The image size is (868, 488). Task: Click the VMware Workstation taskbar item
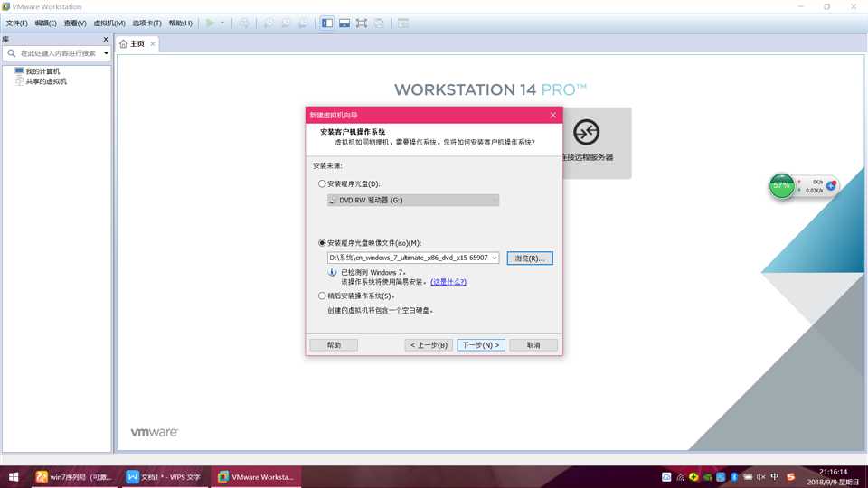pyautogui.click(x=256, y=477)
